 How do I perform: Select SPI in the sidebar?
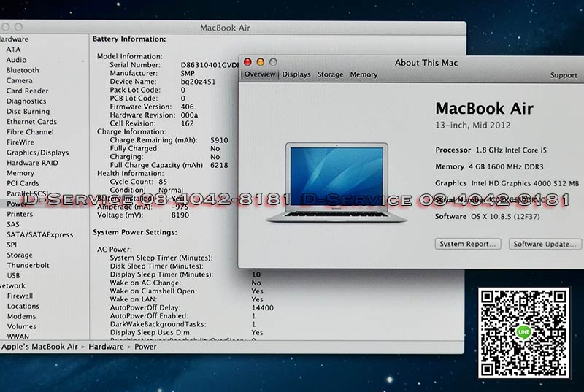pyautogui.click(x=12, y=245)
